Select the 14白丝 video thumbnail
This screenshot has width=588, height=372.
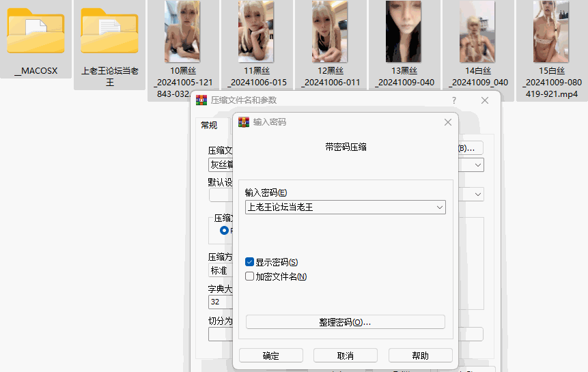tap(478, 31)
